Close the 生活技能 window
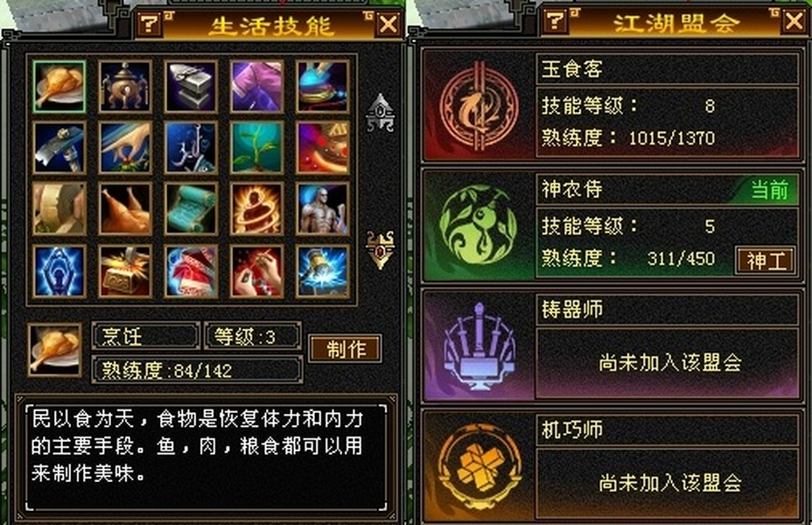This screenshot has height=525, width=812. click(388, 24)
